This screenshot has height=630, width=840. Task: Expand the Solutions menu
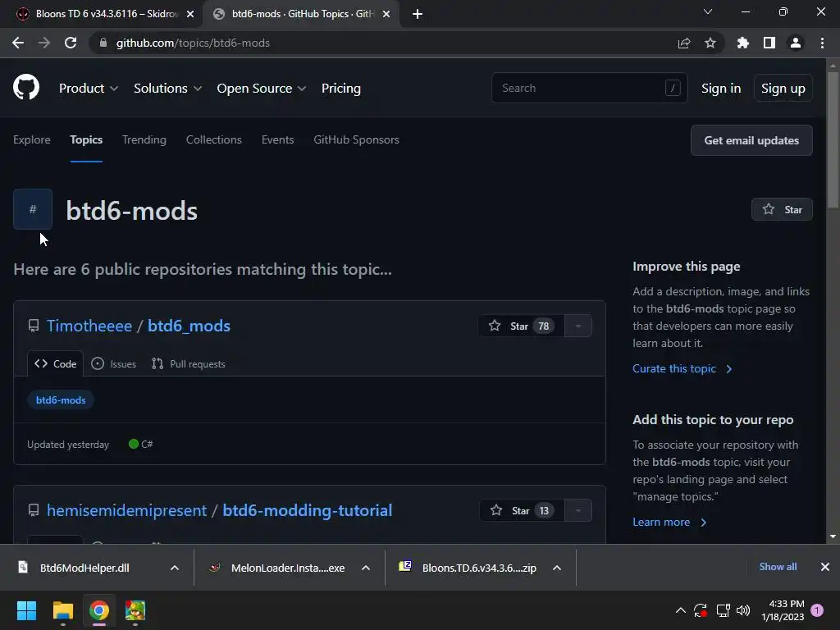pos(167,89)
